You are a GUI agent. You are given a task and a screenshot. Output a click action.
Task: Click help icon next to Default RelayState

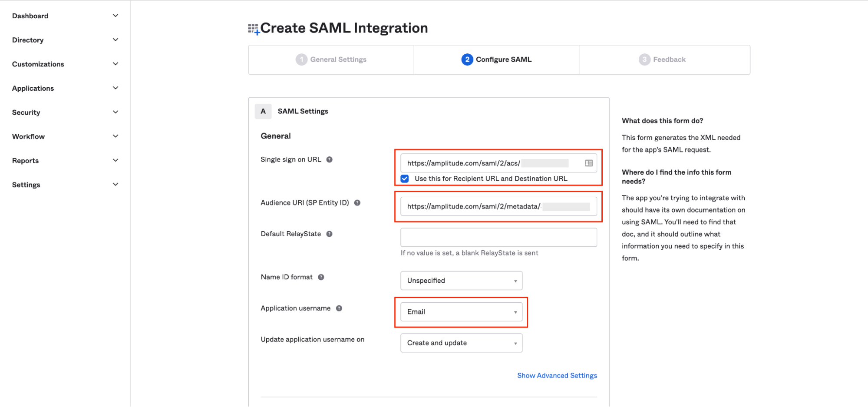tap(329, 234)
